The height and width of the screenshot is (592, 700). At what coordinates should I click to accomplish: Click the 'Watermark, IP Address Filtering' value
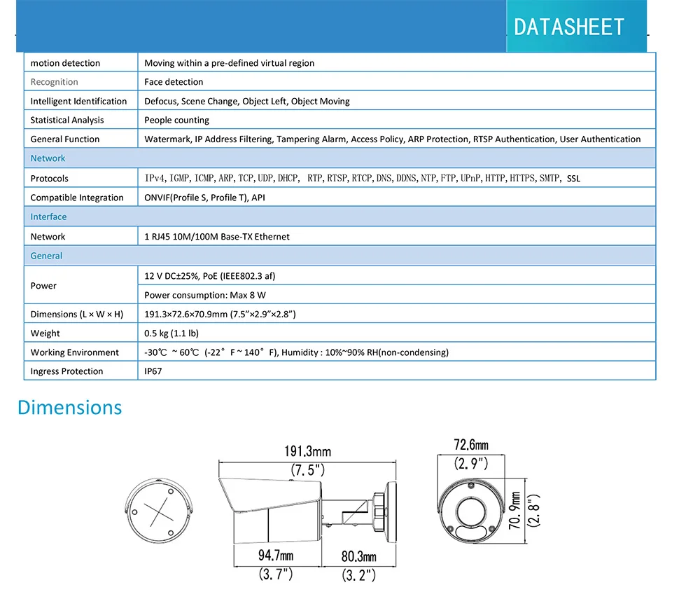point(393,139)
